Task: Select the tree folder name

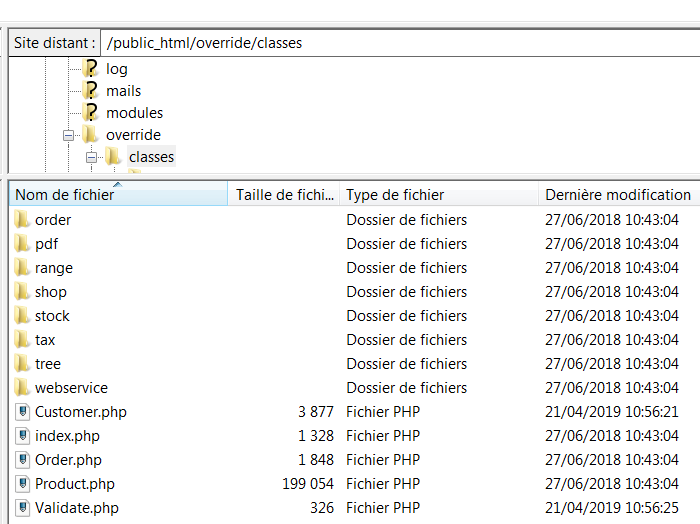Action: click(x=48, y=364)
